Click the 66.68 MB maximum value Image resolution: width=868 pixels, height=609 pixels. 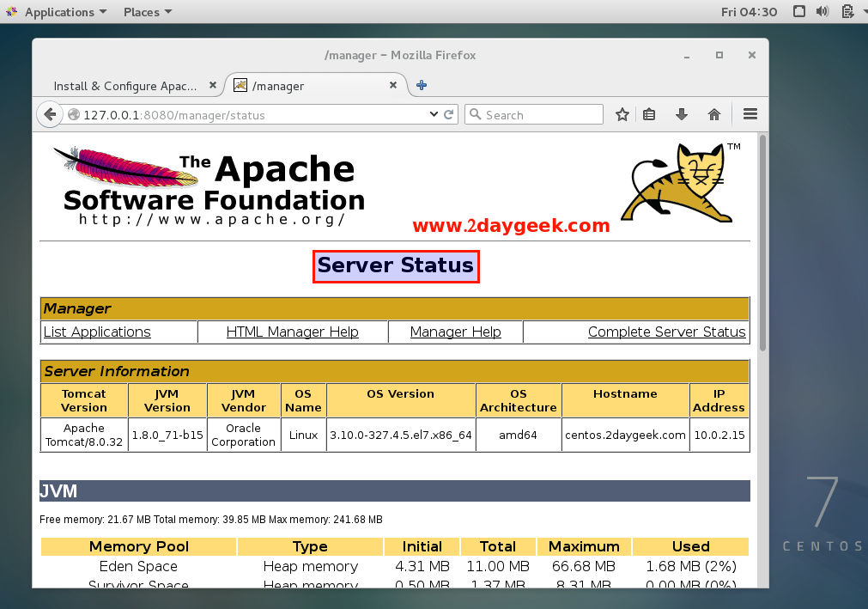(584, 566)
